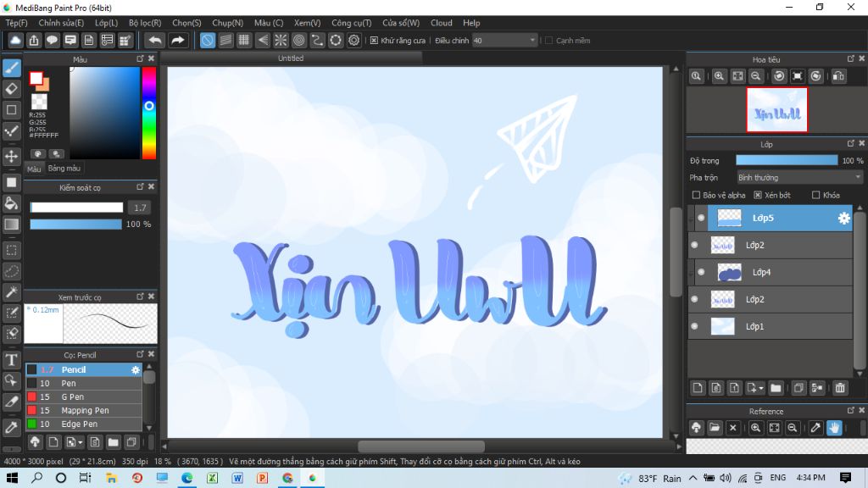Open the Điều chỉnh correction value dropdown
Image resolution: width=868 pixels, height=488 pixels.
pyautogui.click(x=505, y=41)
